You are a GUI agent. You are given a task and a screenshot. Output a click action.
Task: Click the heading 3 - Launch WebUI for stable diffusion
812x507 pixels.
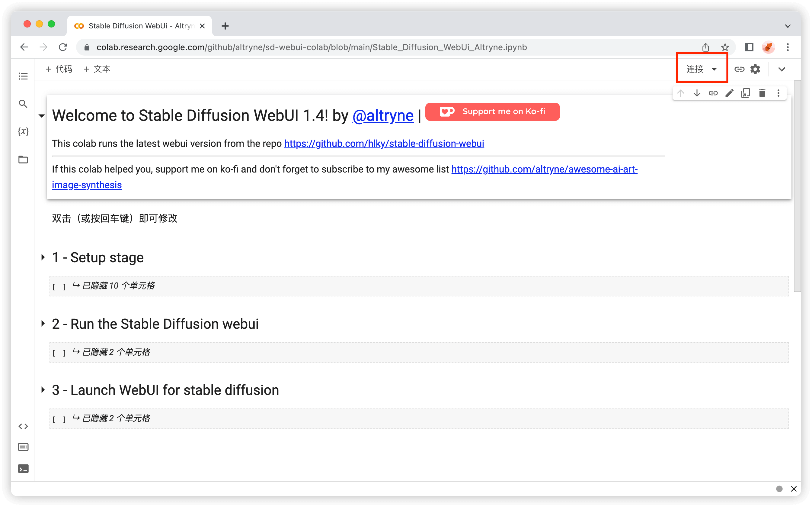pyautogui.click(x=165, y=390)
